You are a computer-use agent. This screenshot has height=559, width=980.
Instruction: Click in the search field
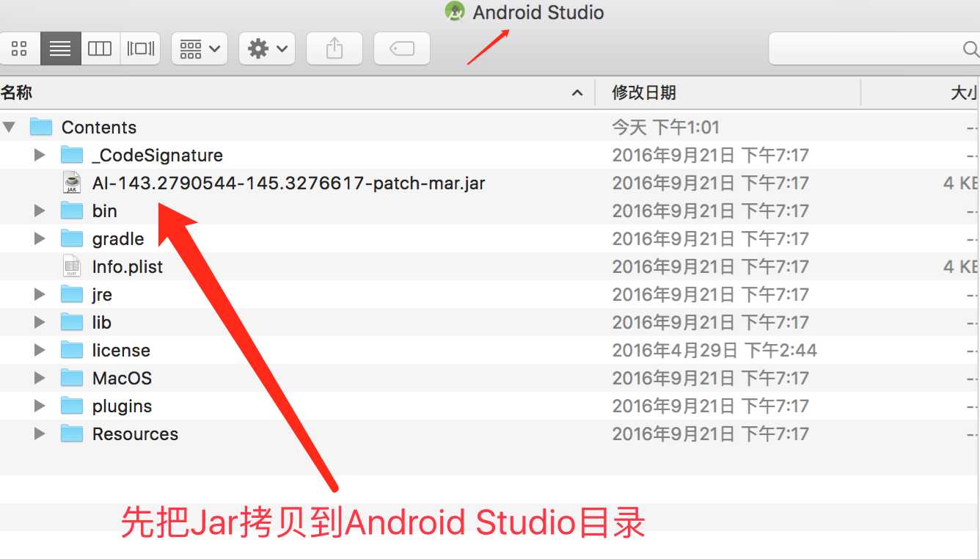pos(874,48)
